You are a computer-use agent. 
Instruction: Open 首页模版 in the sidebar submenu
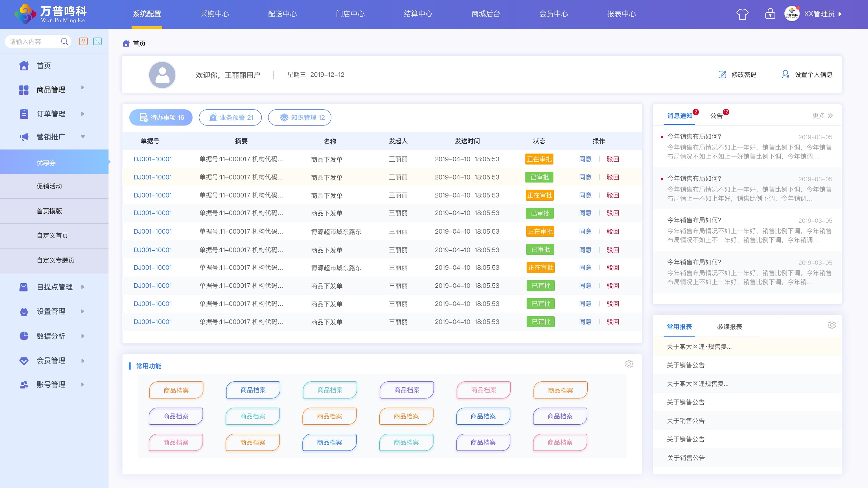pos(54,211)
